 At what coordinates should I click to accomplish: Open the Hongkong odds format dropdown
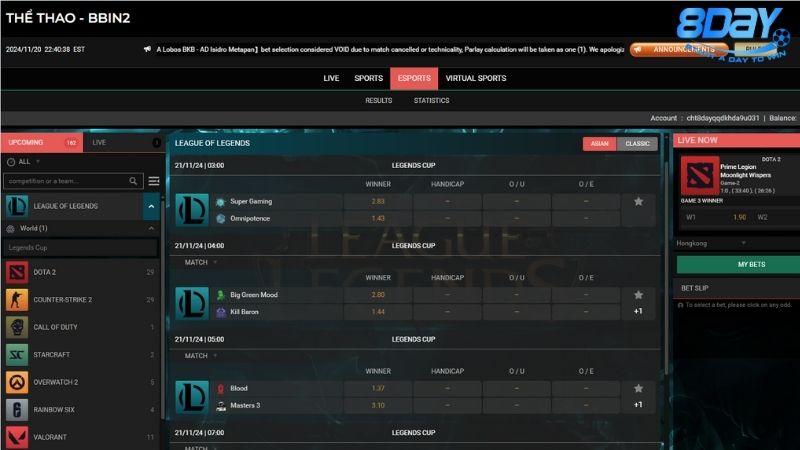(711, 243)
